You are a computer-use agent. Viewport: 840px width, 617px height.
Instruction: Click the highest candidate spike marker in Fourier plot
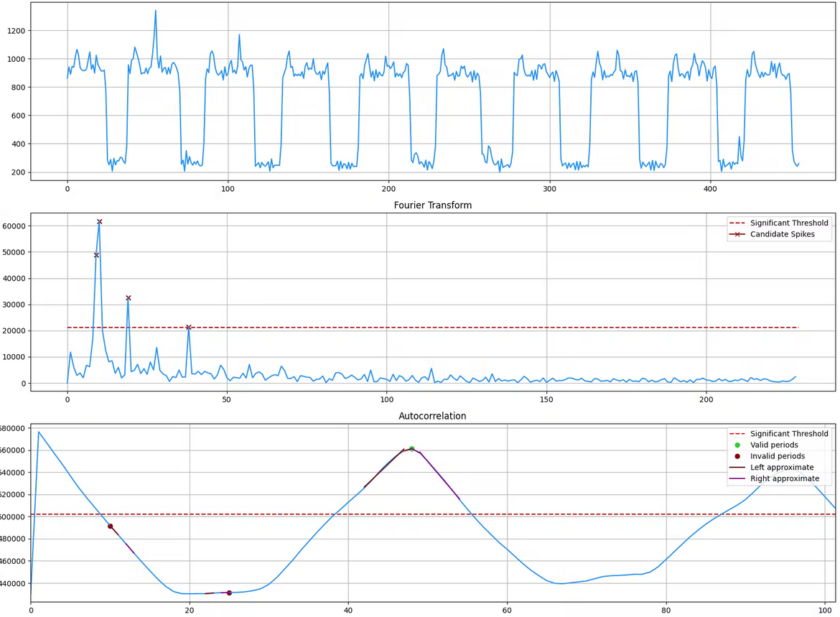click(x=100, y=222)
